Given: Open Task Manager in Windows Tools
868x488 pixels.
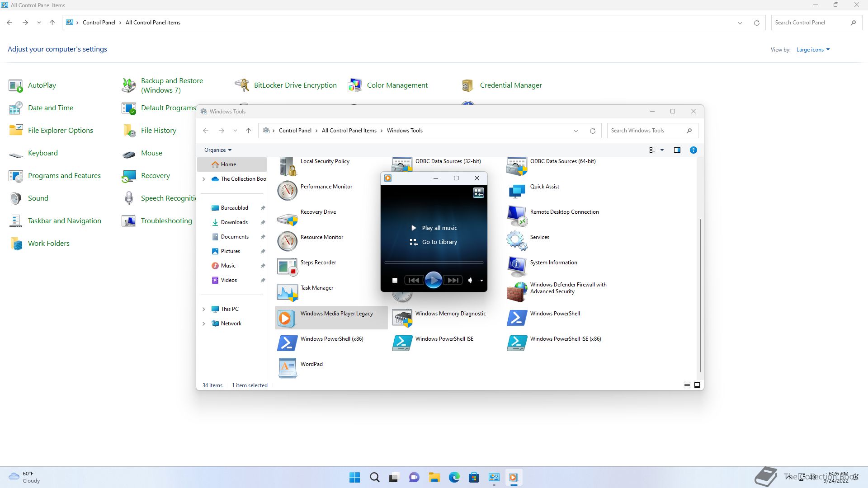Looking at the screenshot, I should click(306, 292).
